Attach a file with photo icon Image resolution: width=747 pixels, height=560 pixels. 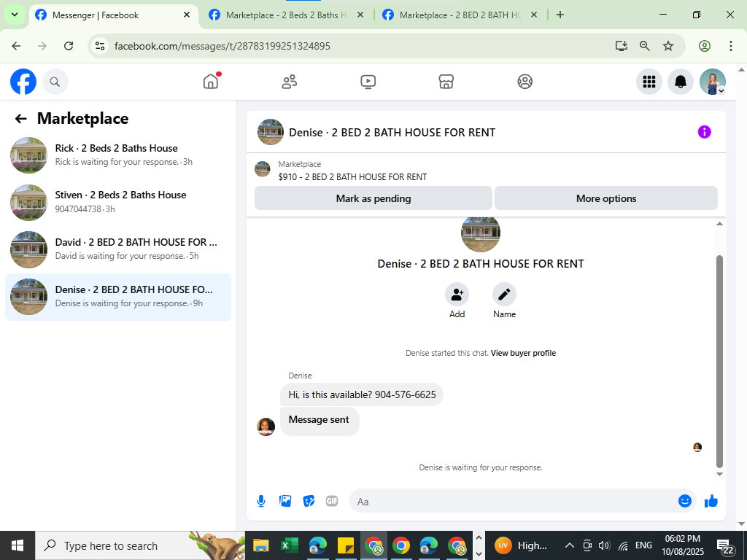pyautogui.click(x=285, y=501)
